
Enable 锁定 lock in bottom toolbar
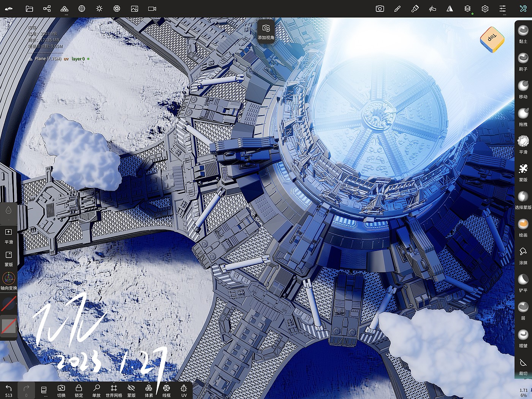79,389
